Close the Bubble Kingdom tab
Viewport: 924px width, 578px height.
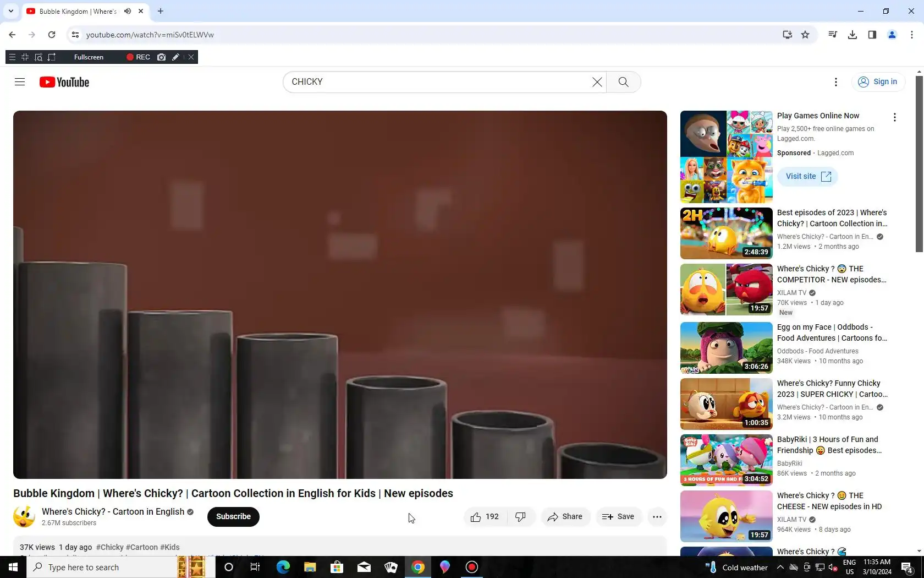click(x=141, y=11)
